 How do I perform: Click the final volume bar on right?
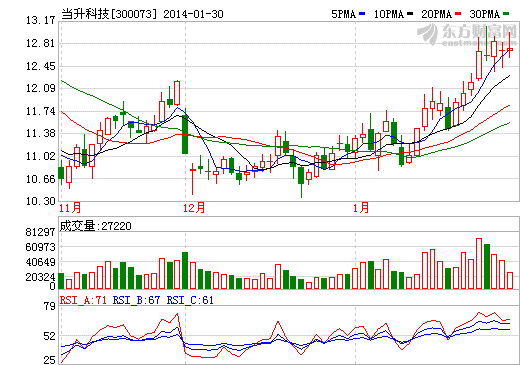510,280
